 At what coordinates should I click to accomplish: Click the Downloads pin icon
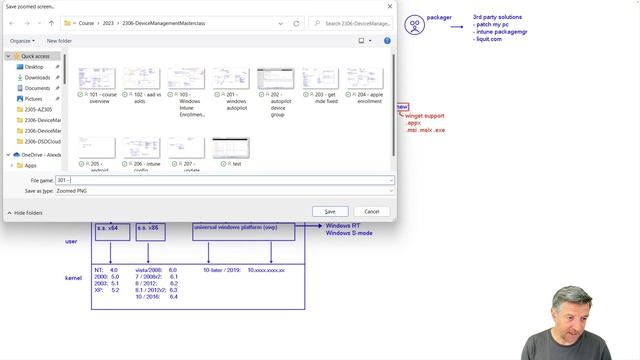click(x=58, y=78)
